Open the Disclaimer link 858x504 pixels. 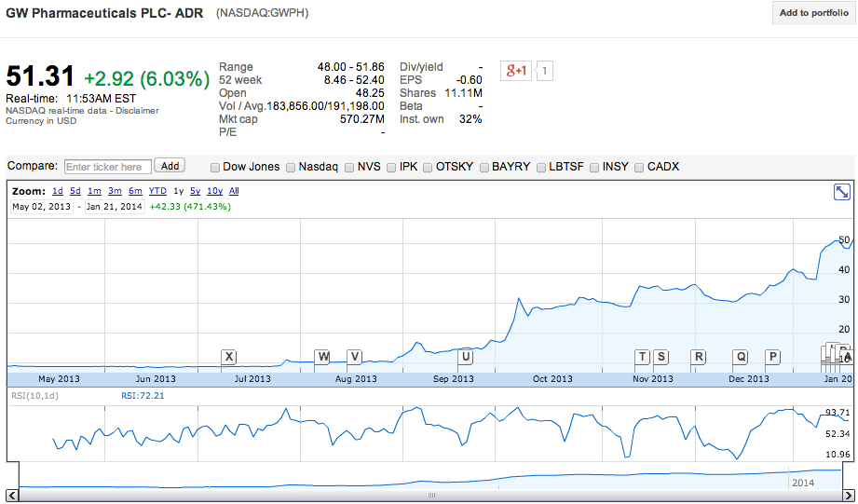137,111
